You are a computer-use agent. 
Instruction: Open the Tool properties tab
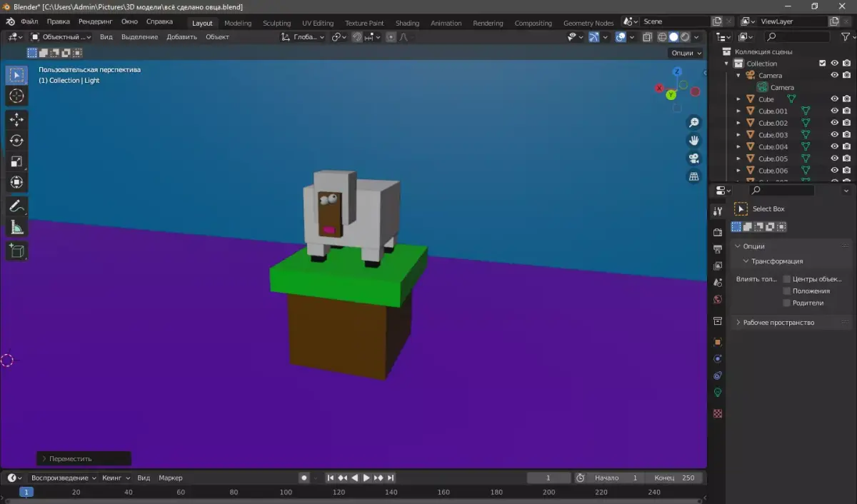718,211
